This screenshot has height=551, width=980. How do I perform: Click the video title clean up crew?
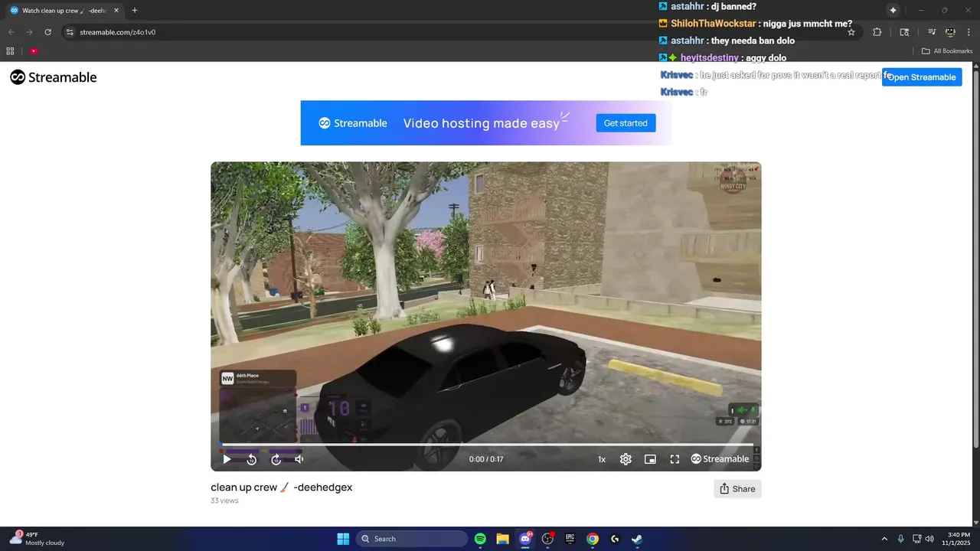(x=281, y=487)
